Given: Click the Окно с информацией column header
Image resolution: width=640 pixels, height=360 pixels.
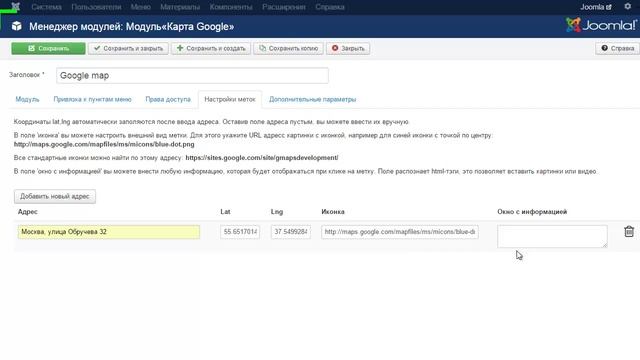Looking at the screenshot, I should click(x=532, y=212).
